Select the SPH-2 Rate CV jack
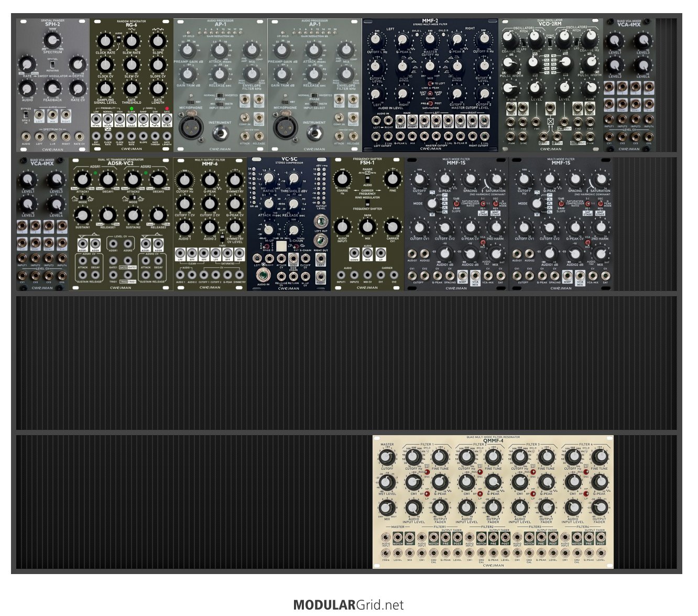 (79, 136)
